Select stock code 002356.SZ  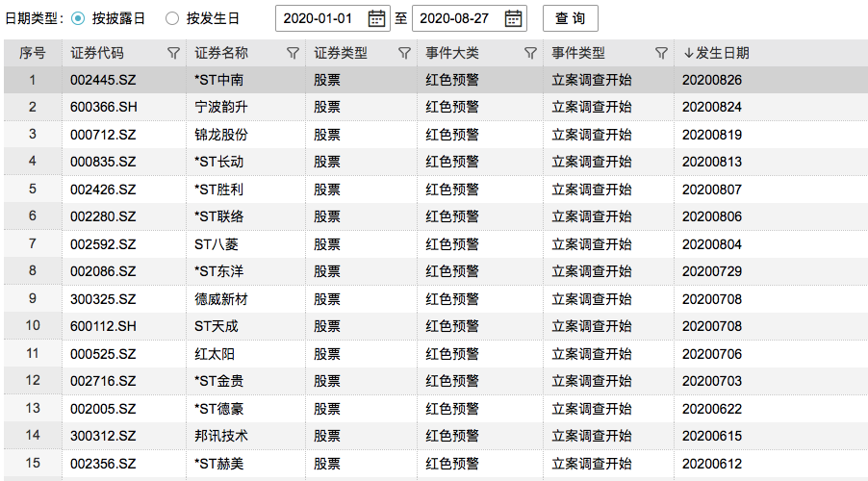click(x=103, y=464)
